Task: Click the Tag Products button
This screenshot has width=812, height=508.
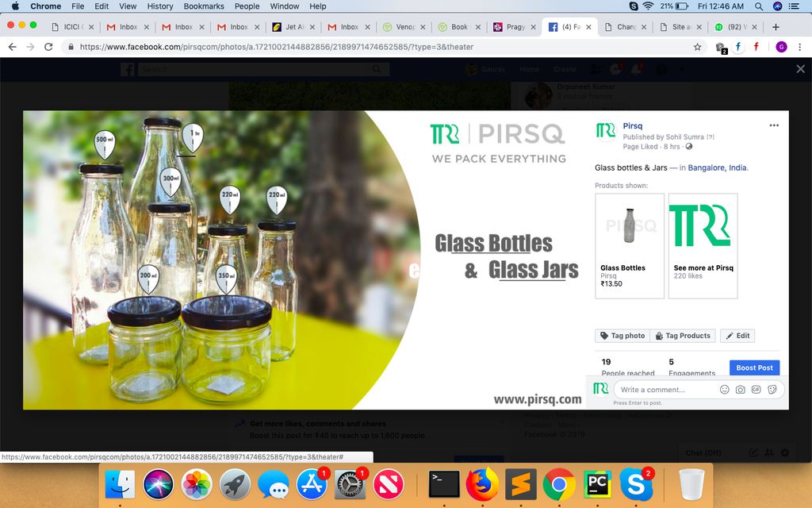Action: (683, 336)
